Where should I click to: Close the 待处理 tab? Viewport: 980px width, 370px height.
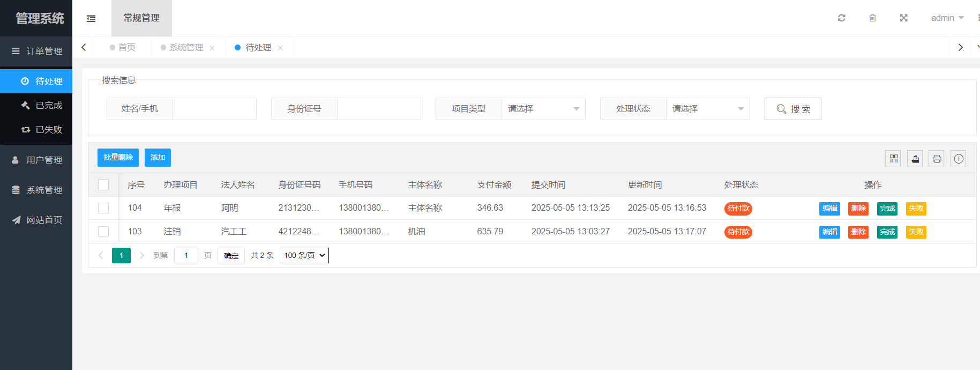[280, 48]
